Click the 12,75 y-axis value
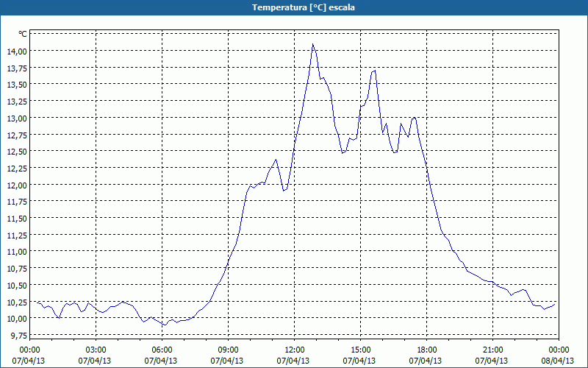588x368 pixels. [17, 135]
